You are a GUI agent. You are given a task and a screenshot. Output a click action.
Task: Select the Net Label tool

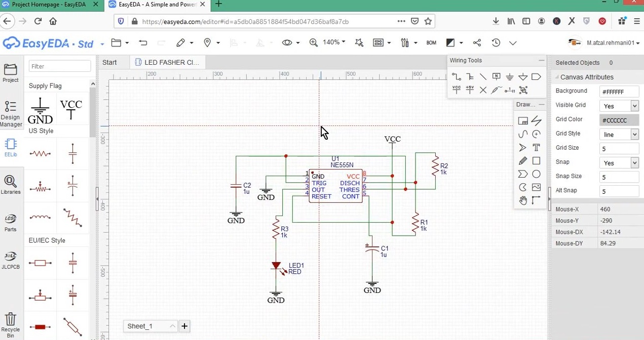tap(497, 77)
